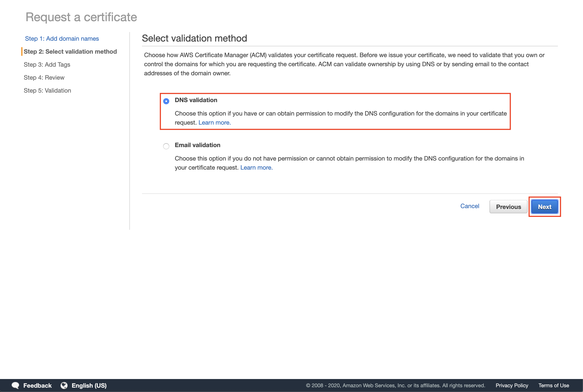The image size is (583, 392).
Task: Select the Email validation radio button
Action: (x=166, y=146)
